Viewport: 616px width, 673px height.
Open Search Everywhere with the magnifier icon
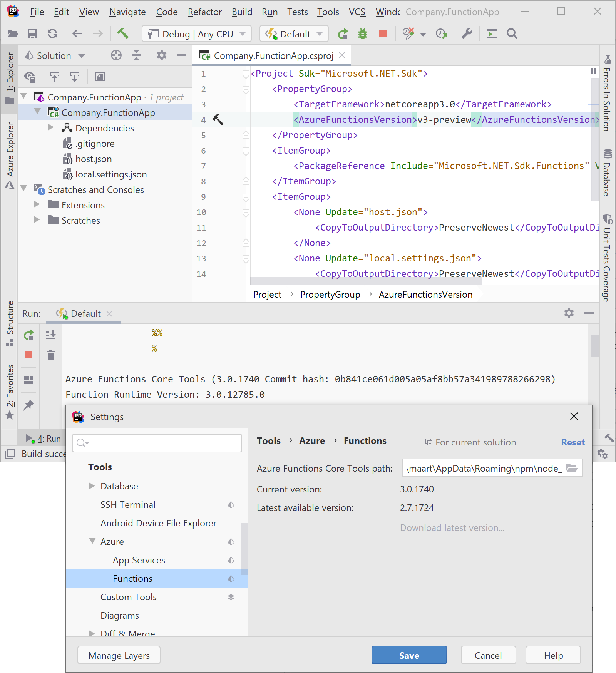click(512, 34)
